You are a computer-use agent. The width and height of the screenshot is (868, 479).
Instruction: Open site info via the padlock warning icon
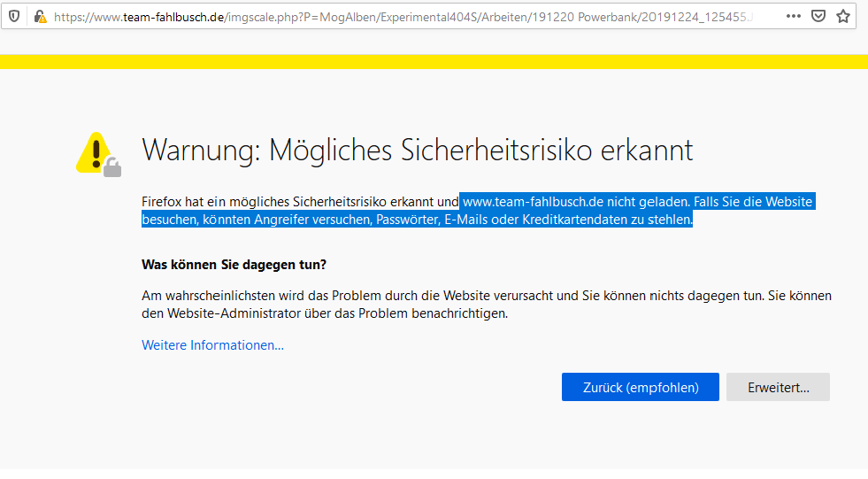(39, 16)
